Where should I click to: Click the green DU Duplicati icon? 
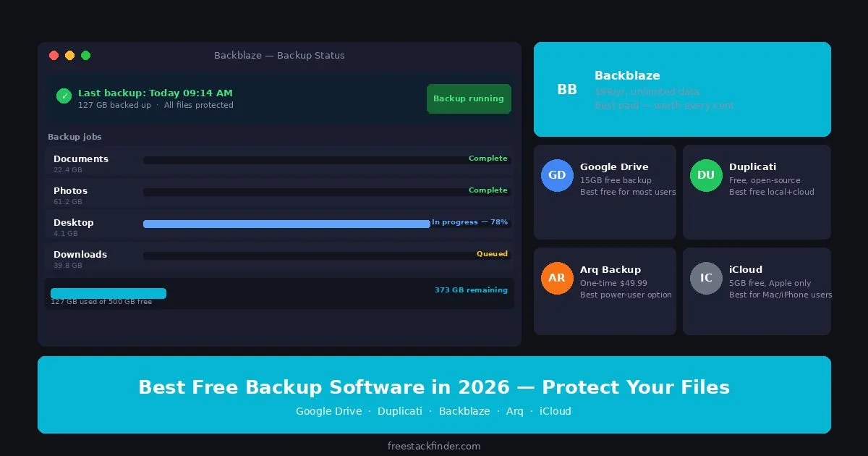tap(706, 175)
